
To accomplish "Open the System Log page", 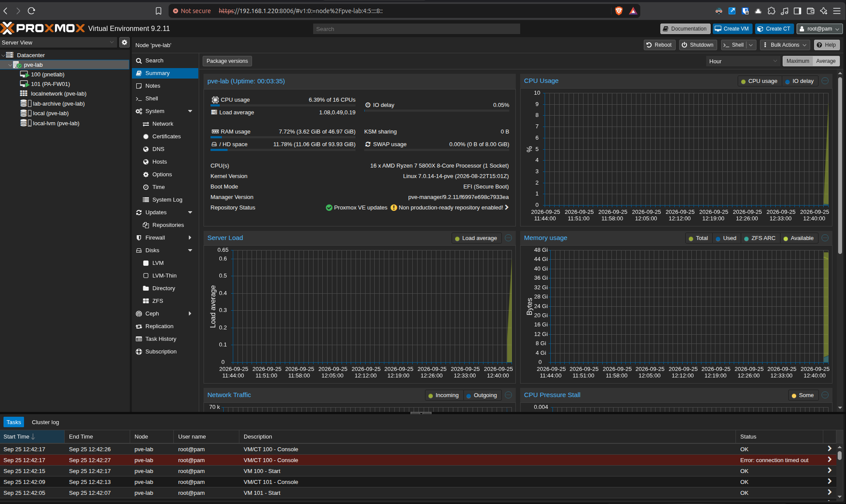I will tap(167, 200).
